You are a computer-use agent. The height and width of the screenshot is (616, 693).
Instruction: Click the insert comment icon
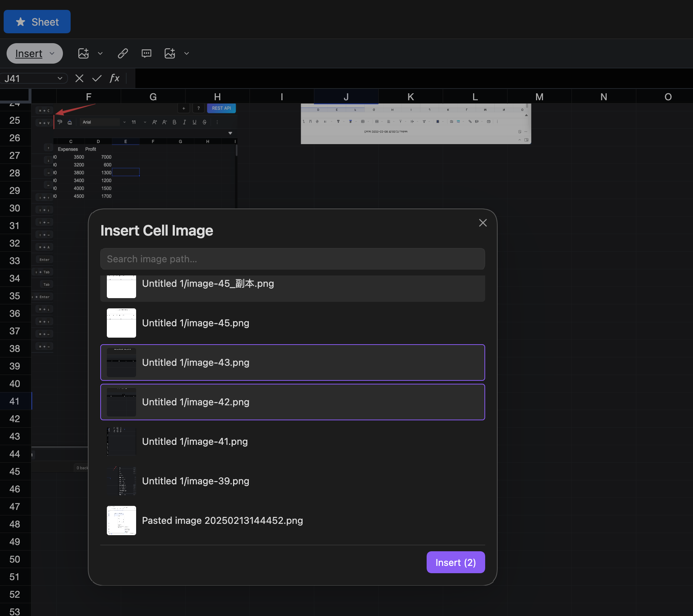point(146,53)
